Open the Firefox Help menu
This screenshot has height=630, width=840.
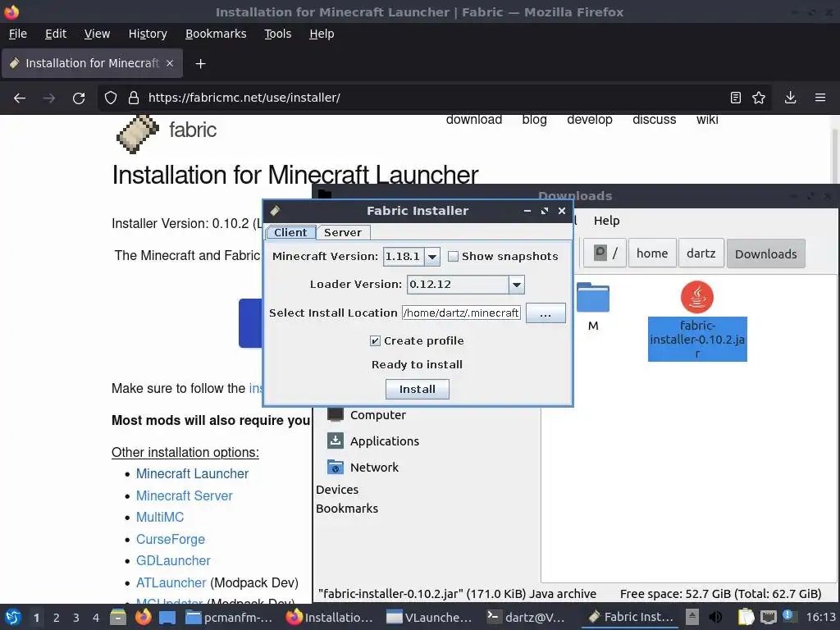(x=322, y=34)
